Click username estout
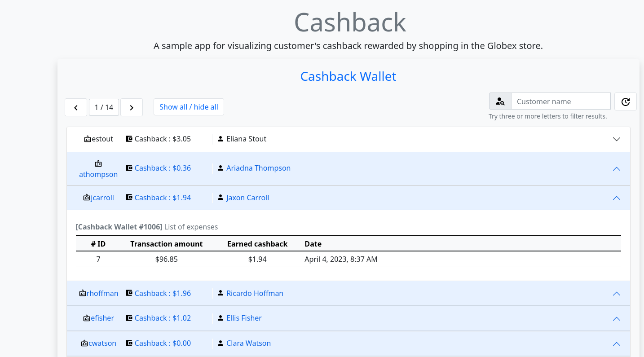The width and height of the screenshot is (644, 357). point(102,139)
